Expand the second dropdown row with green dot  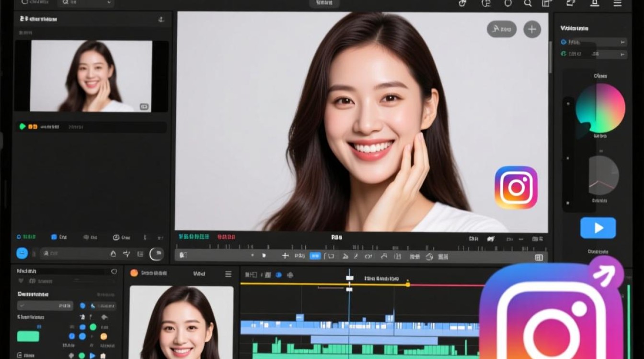coord(594,54)
